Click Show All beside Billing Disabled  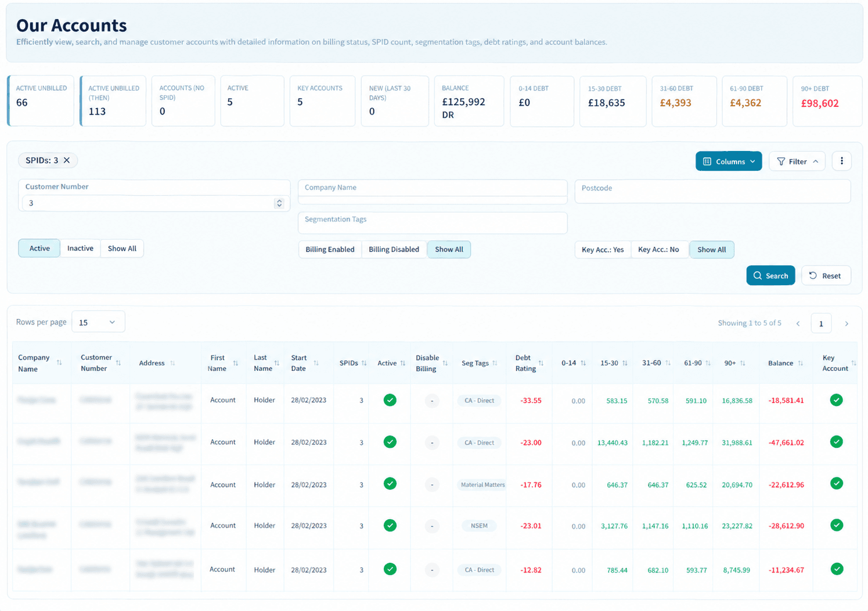pyautogui.click(x=449, y=250)
